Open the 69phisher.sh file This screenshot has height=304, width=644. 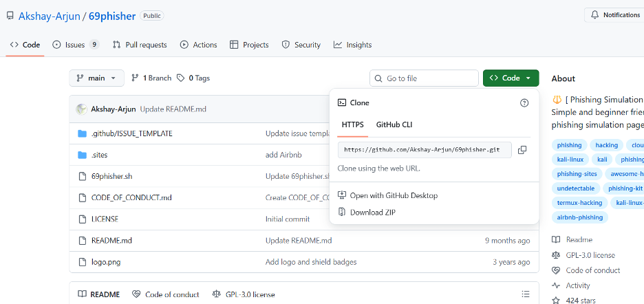(111, 176)
